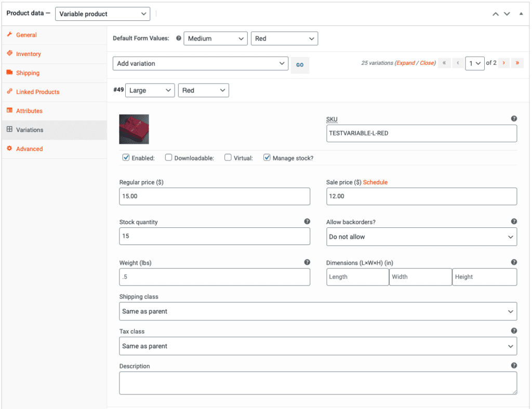Uncheck the Enabled checkbox

pos(126,158)
